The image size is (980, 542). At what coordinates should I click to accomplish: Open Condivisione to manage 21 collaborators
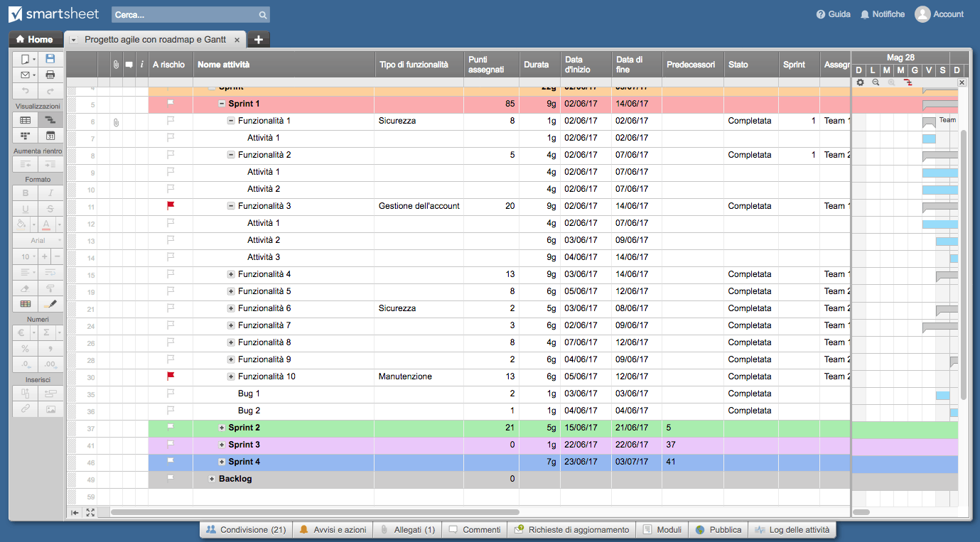pos(245,529)
